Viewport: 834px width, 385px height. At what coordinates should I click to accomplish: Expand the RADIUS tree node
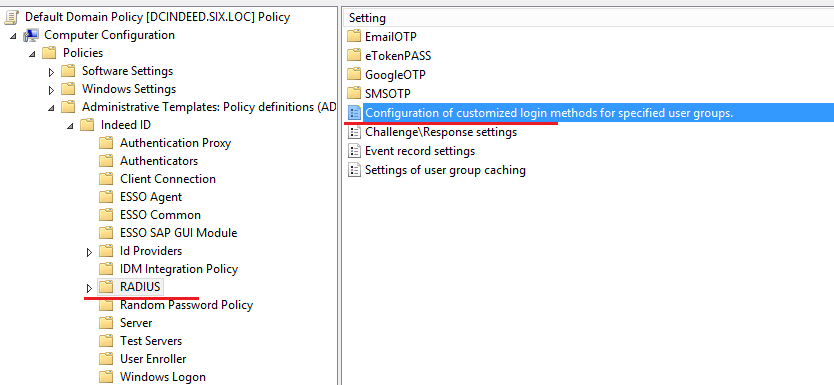[89, 288]
